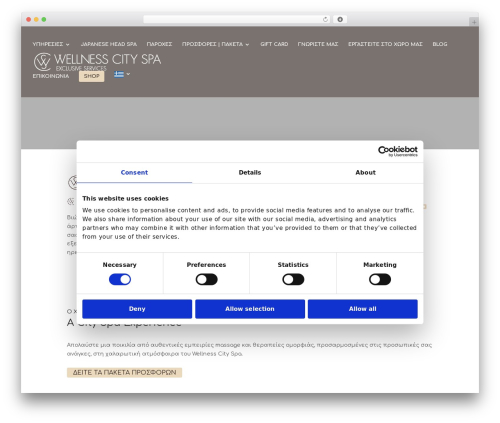Enable the Statistics cookies switch
The width and height of the screenshot is (500, 423).
293,279
